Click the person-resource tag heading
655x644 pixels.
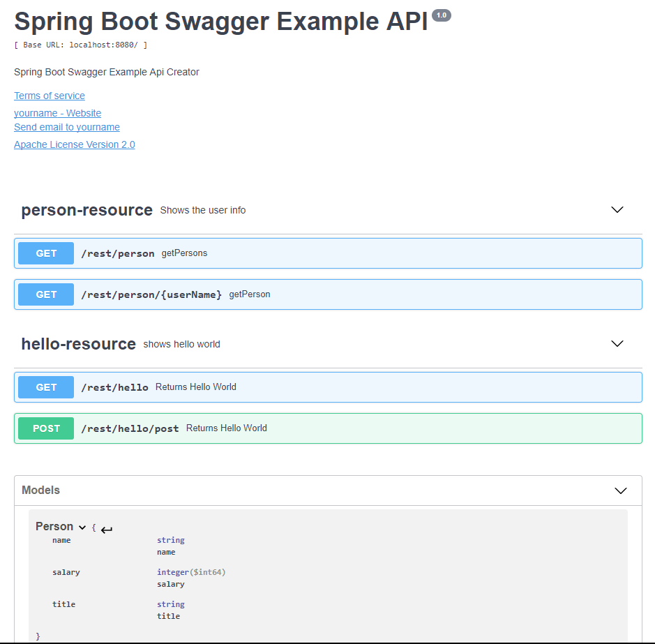(x=87, y=210)
